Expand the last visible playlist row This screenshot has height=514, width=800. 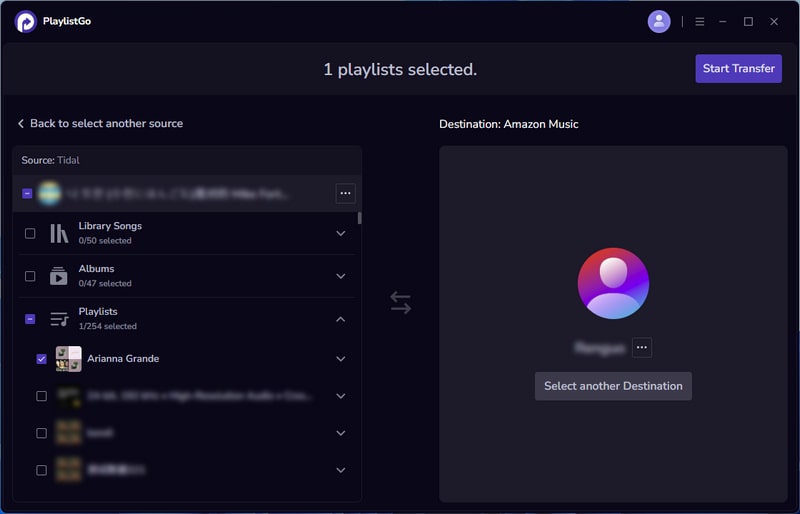tap(341, 470)
